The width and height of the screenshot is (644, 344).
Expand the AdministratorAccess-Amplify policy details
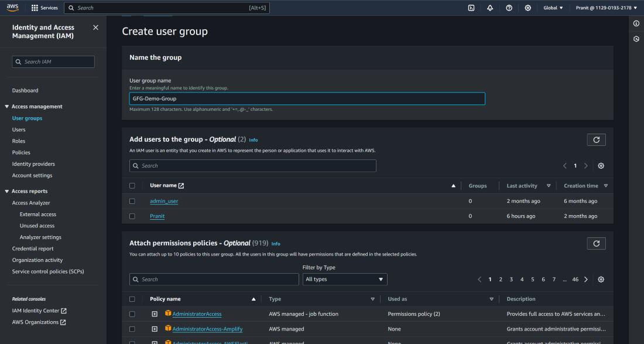click(x=155, y=329)
